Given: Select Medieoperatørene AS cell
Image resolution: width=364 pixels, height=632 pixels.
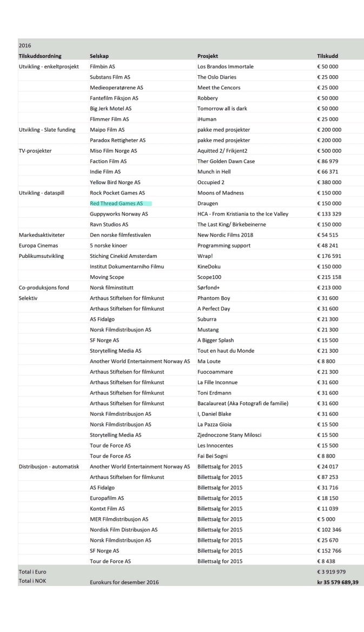Looking at the screenshot, I should pyautogui.click(x=116, y=88).
